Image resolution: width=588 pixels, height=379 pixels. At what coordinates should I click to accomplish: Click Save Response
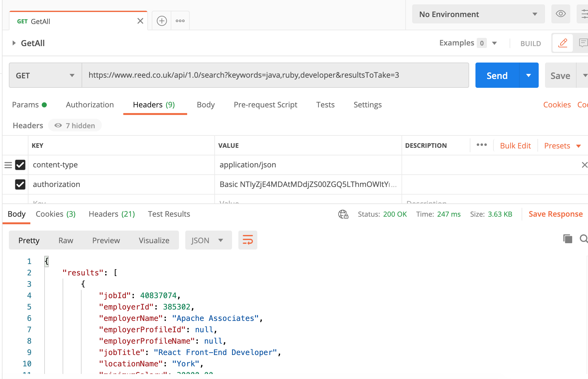(x=555, y=214)
